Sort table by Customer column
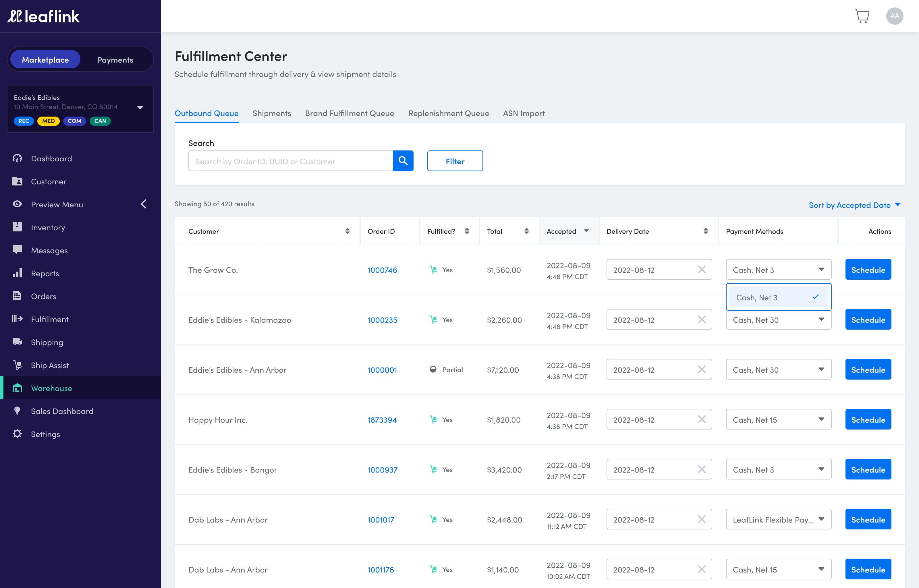The height and width of the screenshot is (588, 919). coord(347,231)
